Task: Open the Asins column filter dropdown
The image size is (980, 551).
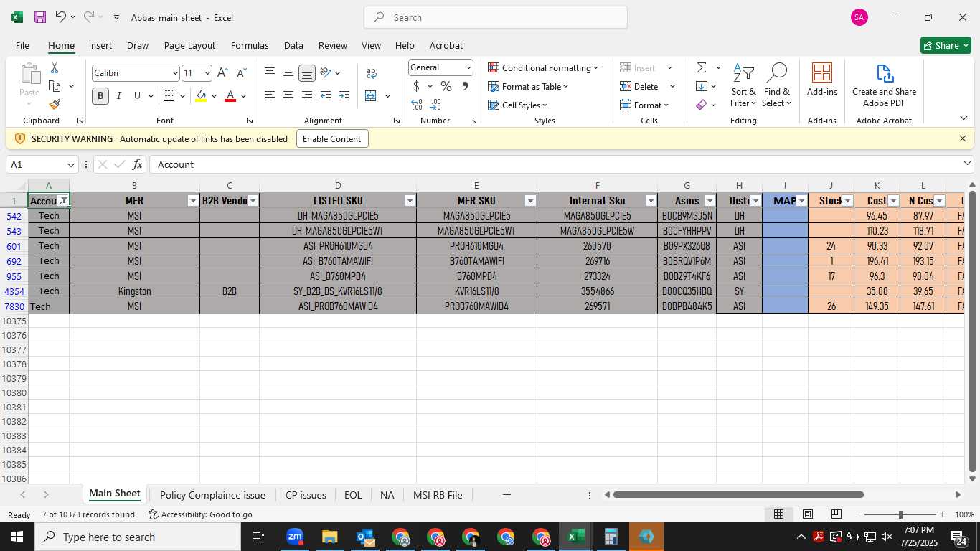Action: coord(710,201)
